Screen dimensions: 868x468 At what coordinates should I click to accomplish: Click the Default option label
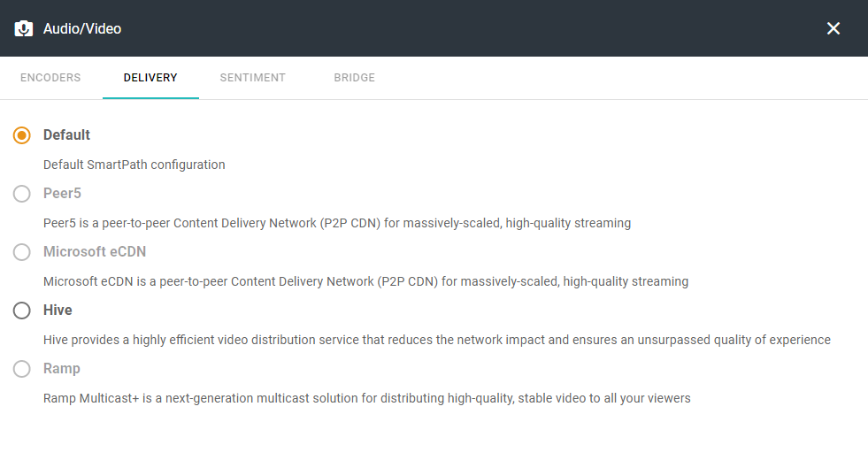coord(66,135)
